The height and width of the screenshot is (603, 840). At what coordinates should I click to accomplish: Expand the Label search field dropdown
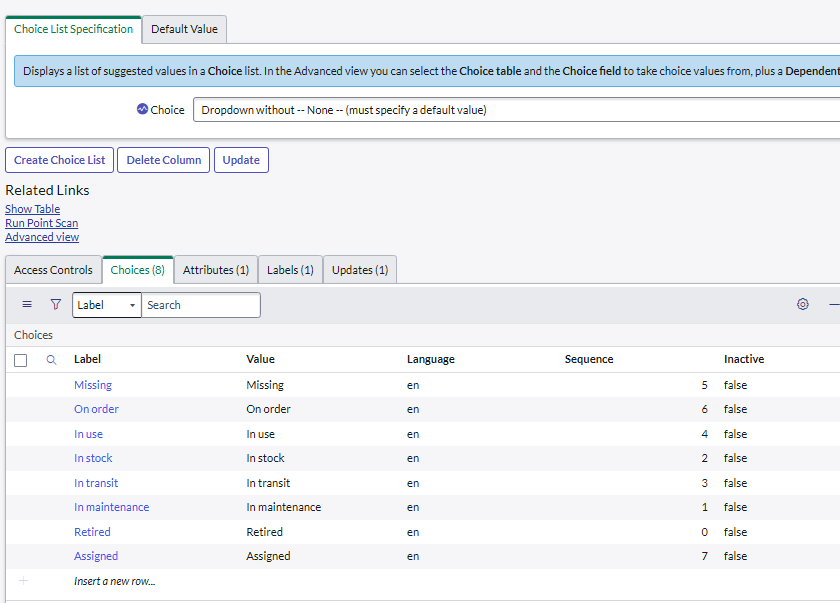click(x=107, y=305)
